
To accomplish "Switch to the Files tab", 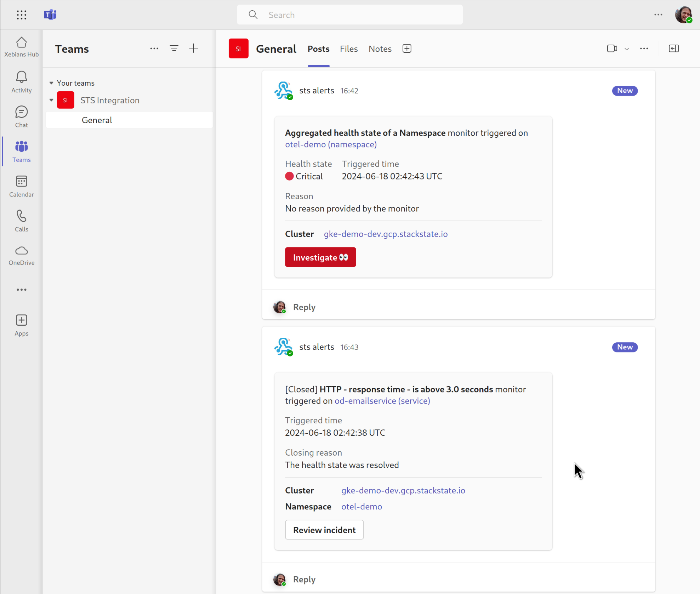I will click(348, 48).
